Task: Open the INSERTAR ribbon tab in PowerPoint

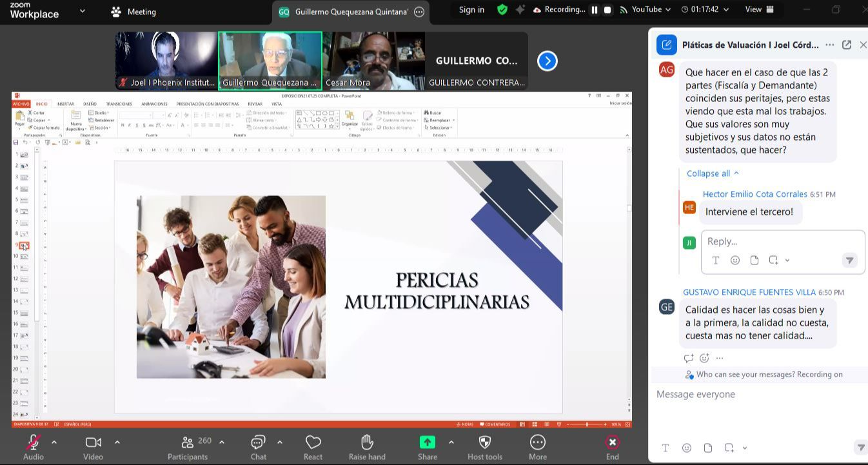Action: pyautogui.click(x=65, y=104)
